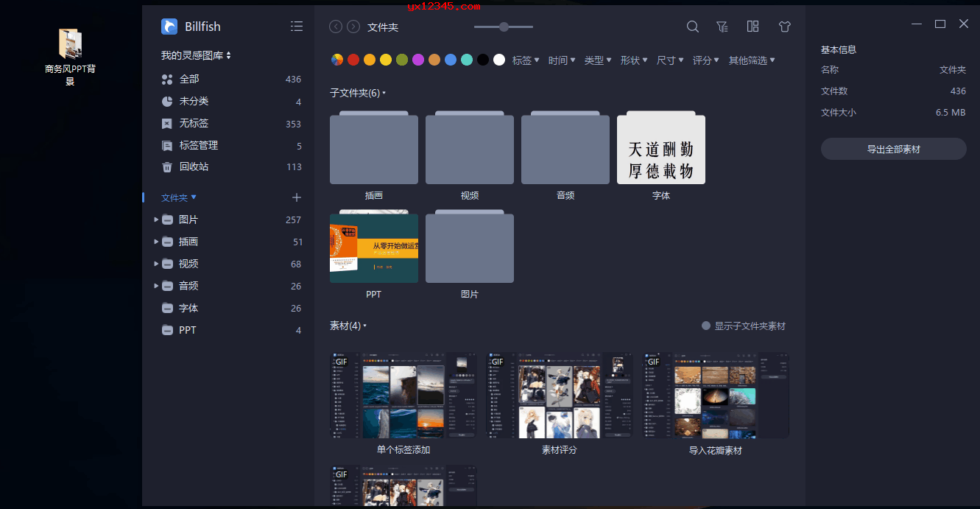Expand the 插画 folder tree arrow
The width and height of the screenshot is (980, 509).
[x=156, y=242]
